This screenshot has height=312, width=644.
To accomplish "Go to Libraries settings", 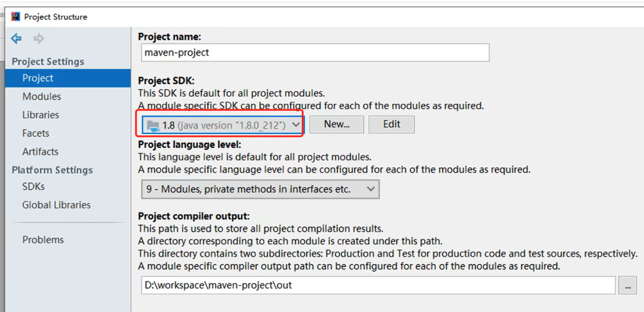I will coord(41,115).
